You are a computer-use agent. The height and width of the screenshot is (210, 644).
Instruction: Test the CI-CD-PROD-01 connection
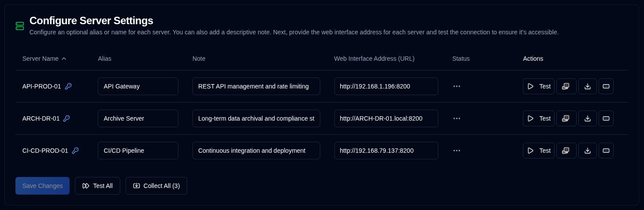point(538,151)
